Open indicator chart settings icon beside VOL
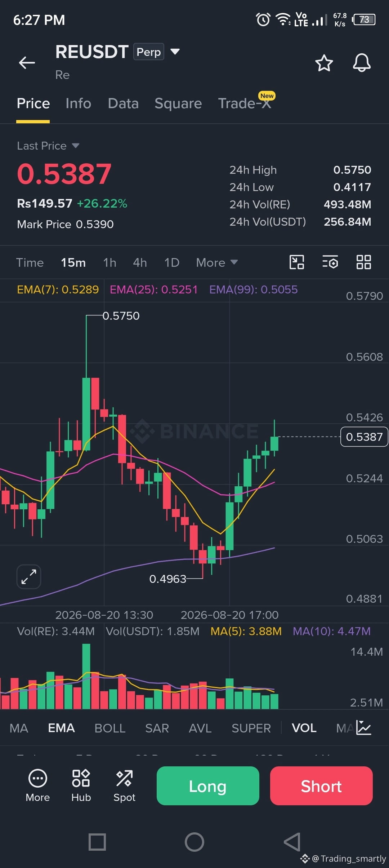The image size is (389, 868). 363,727
